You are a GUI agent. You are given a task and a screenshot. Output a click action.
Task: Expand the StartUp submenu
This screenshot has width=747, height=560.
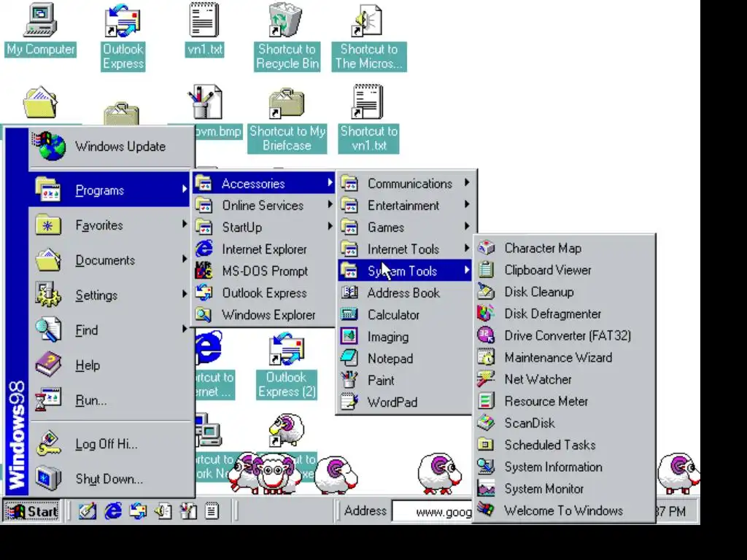tap(263, 227)
